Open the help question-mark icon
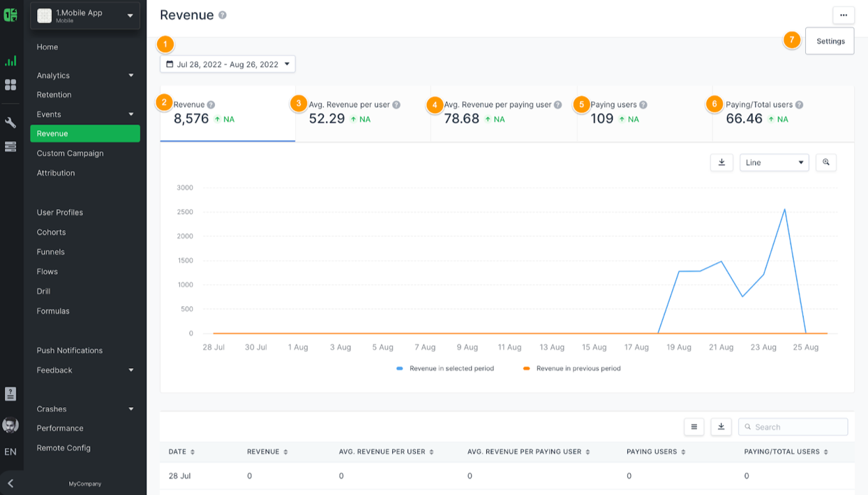Viewport: 868px width, 495px height. coord(10,394)
